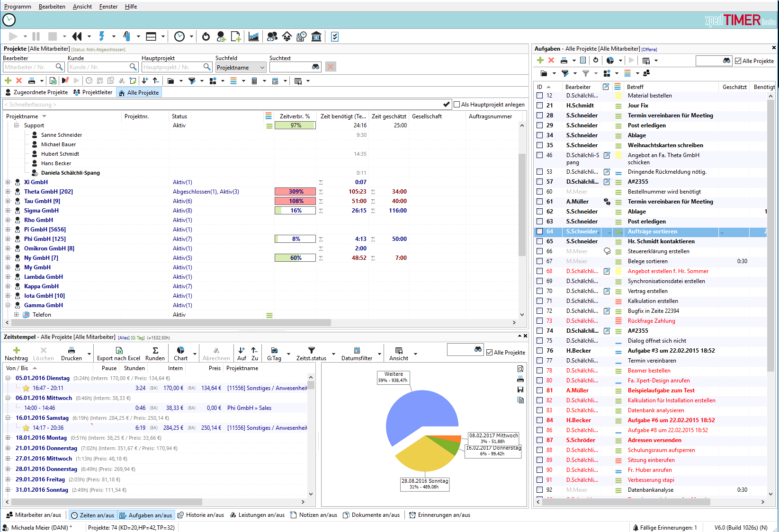Click the Nachtrag button in Zeitstempel
This screenshot has width=779, height=532.
pos(16,354)
